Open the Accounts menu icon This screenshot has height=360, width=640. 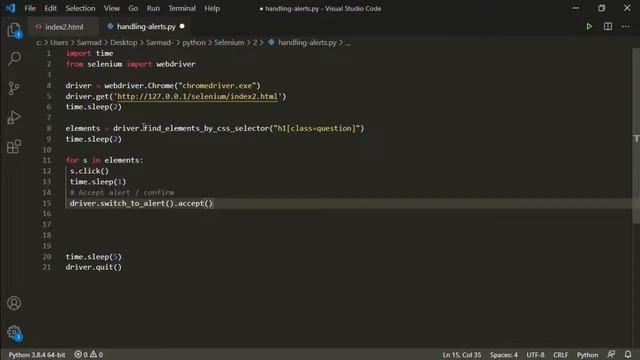point(14,303)
